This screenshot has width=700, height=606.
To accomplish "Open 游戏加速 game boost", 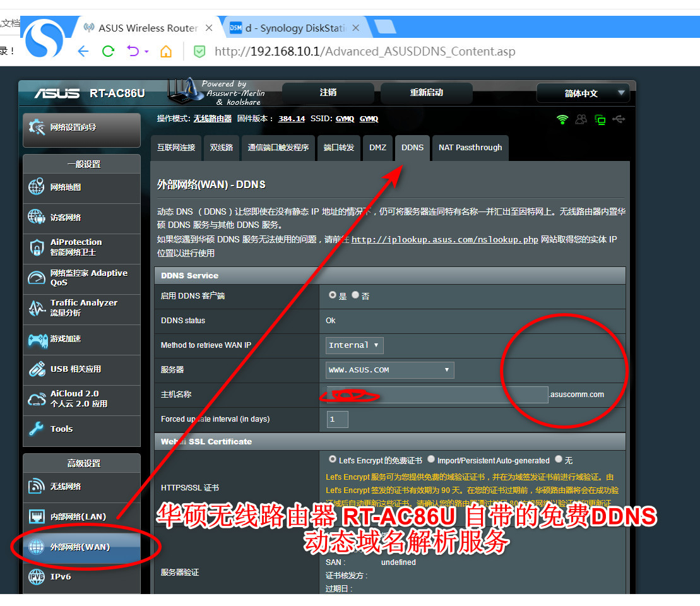I will coord(81,340).
